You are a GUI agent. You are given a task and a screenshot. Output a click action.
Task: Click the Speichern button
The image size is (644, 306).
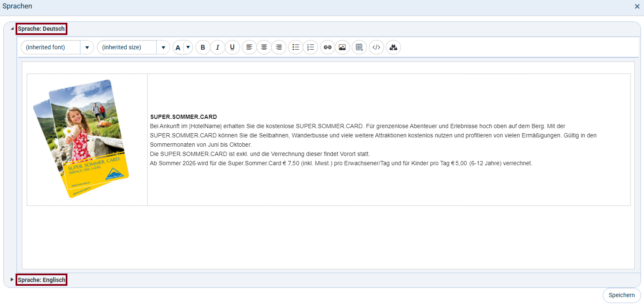click(x=621, y=295)
